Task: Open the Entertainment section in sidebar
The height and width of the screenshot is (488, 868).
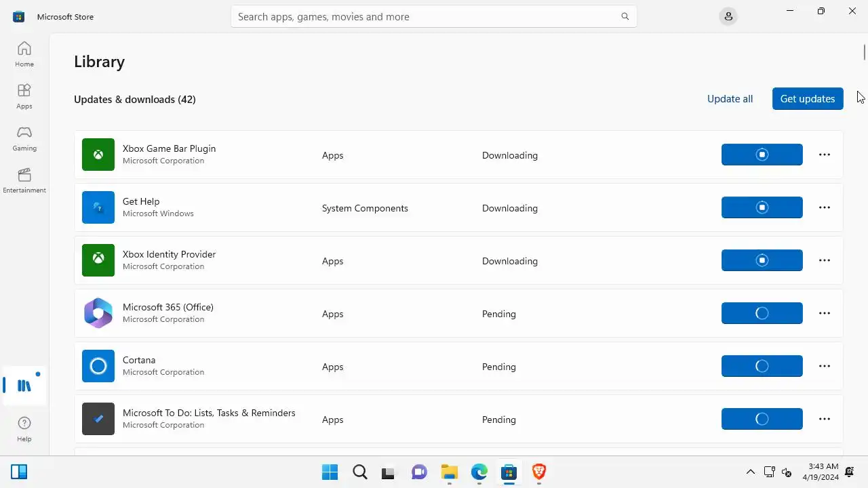Action: point(24,180)
